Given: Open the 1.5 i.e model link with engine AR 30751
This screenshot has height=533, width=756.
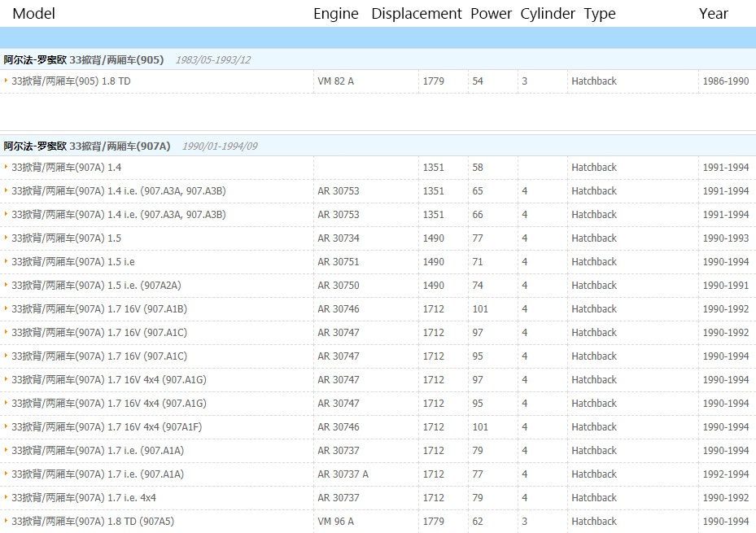Looking at the screenshot, I should [x=72, y=262].
